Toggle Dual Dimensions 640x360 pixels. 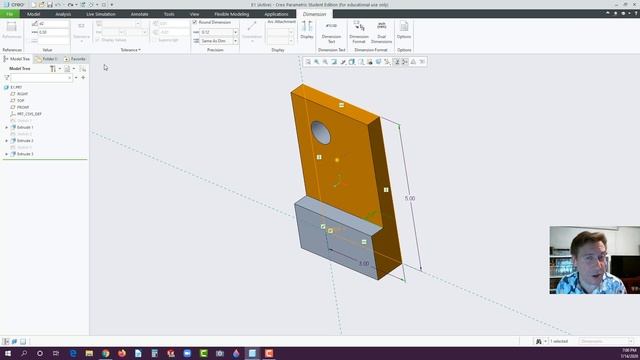click(382, 33)
